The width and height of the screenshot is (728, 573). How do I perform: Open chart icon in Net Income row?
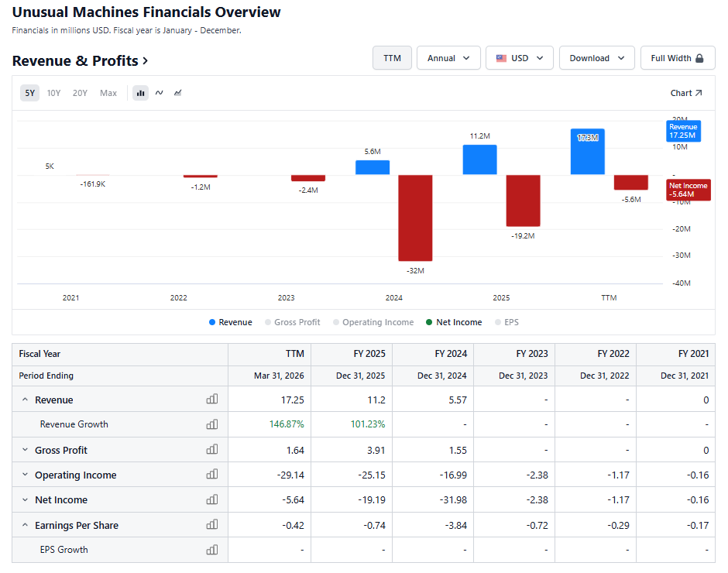point(212,499)
